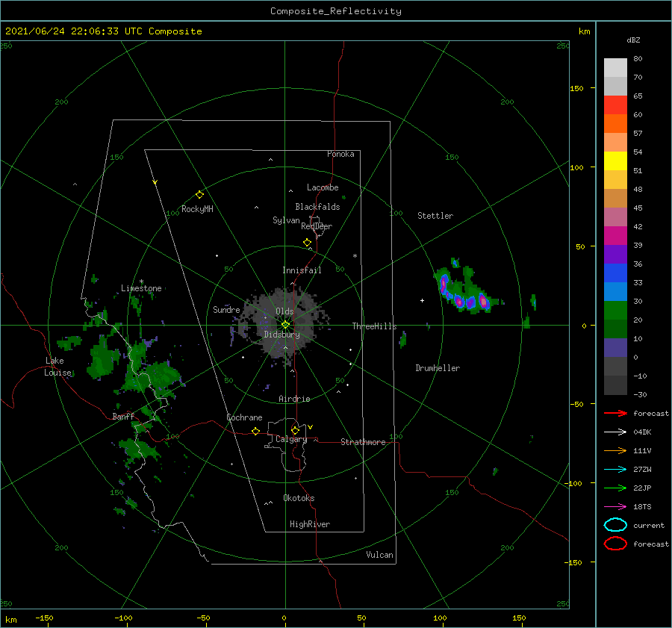The height and width of the screenshot is (628, 672).
Task: Click the Composite_Reflectivity title
Action: point(336,11)
